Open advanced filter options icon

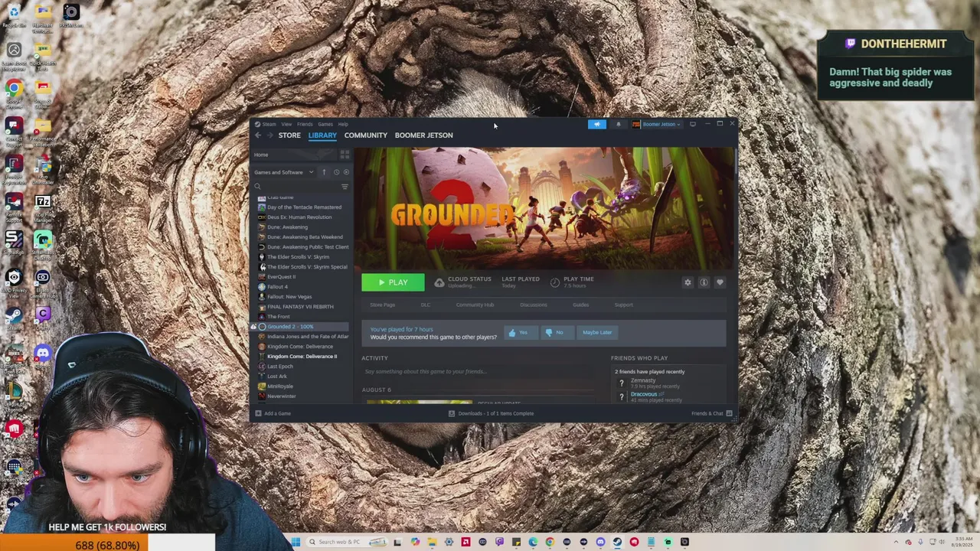[345, 187]
